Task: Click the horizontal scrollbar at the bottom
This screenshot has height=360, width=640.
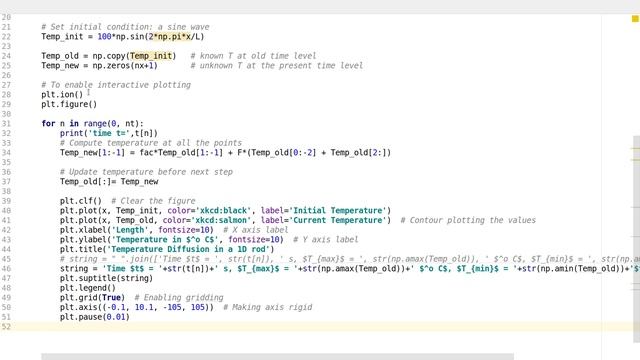Action: (277, 357)
